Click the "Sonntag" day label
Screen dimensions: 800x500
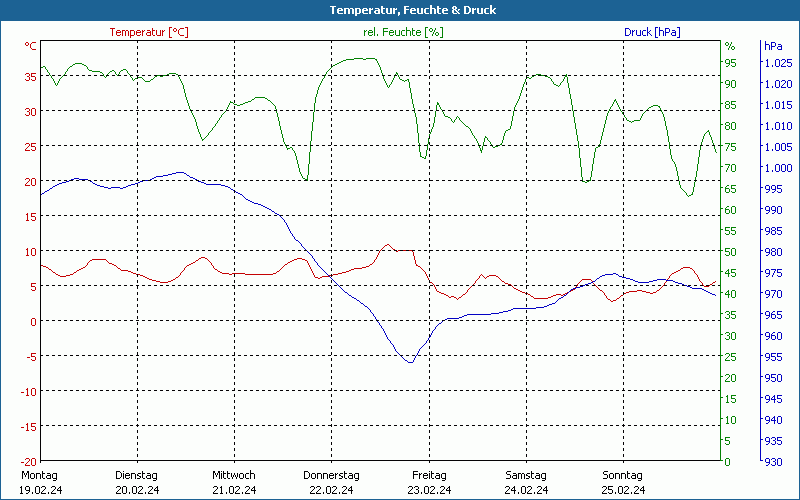coord(622,475)
